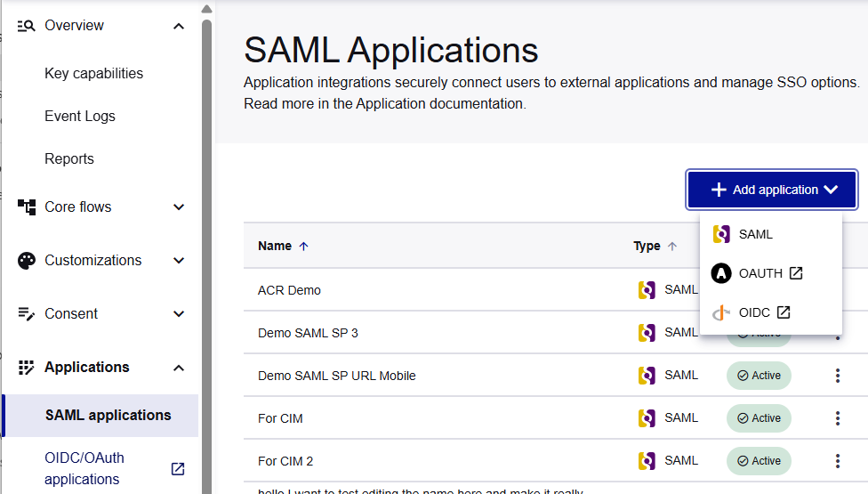Viewport: 868px width, 494px height.
Task: Click SAML icon in Demo SAML SP 3 row
Action: pyautogui.click(x=647, y=332)
